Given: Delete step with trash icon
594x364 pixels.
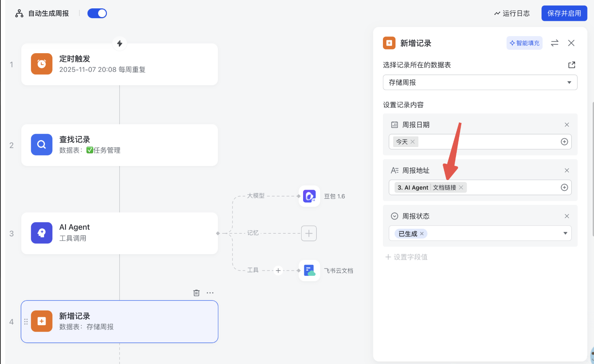Looking at the screenshot, I should pos(196,293).
